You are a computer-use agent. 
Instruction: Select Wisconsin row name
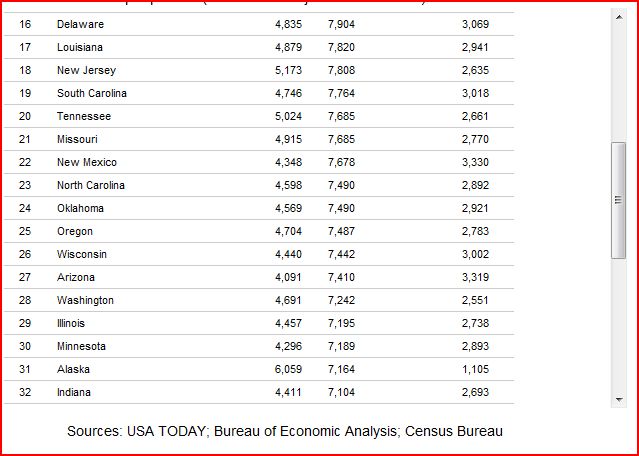[82, 254]
